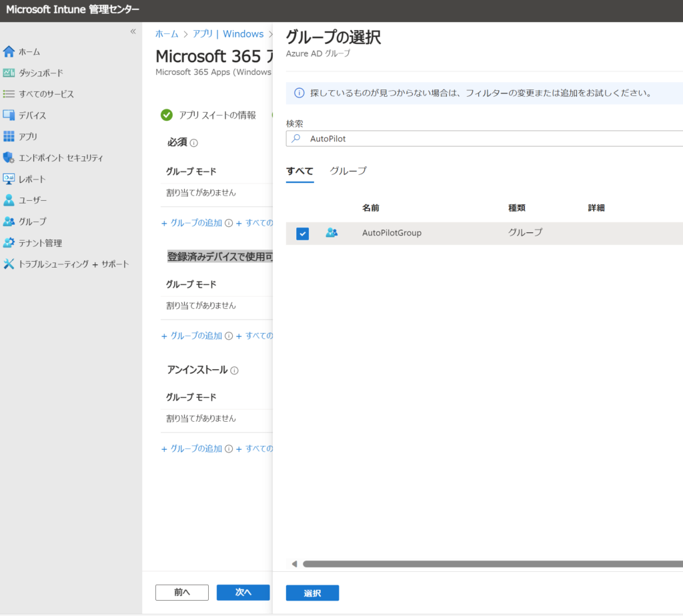683x616 pixels.
Task: Click the 種類 column header
Action: click(517, 208)
